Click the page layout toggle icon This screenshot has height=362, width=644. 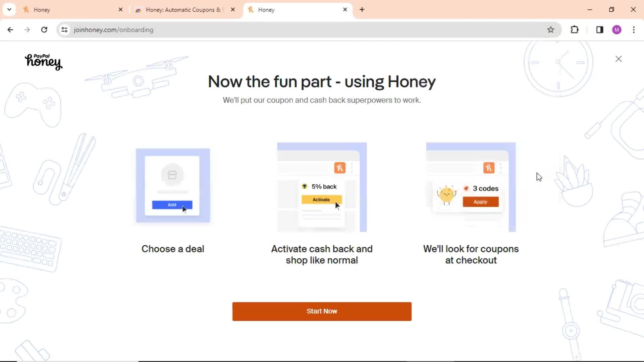599,29
